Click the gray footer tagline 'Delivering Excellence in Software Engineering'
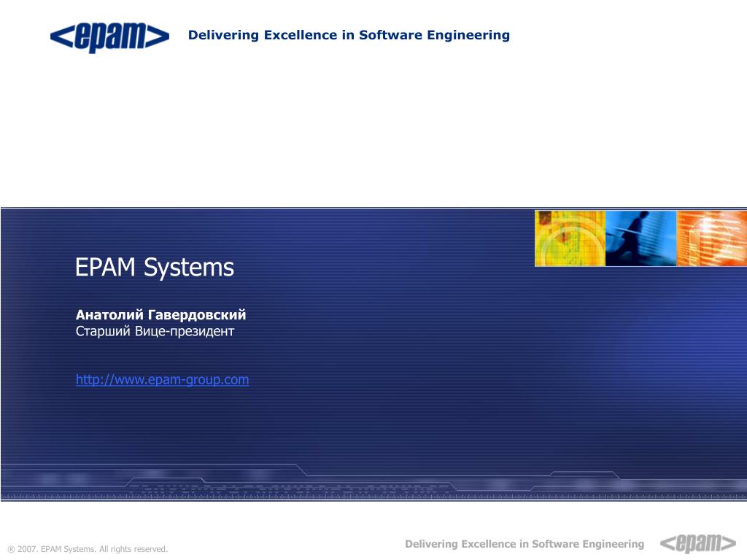 tap(525, 544)
